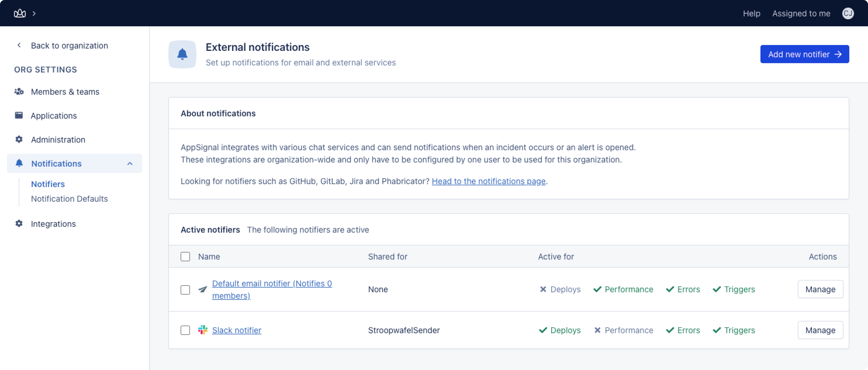Select the Notifications sidebar section
Image resolution: width=868 pixels, height=370 pixels.
click(x=74, y=163)
